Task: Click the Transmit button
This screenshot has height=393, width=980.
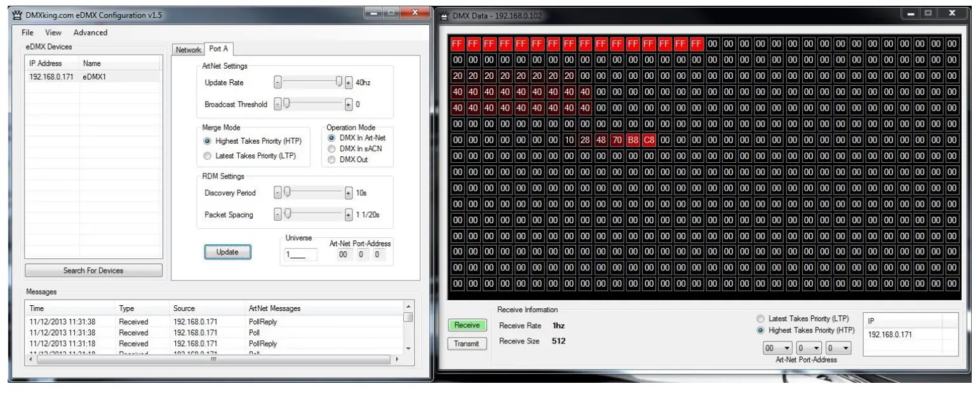Action: point(467,344)
